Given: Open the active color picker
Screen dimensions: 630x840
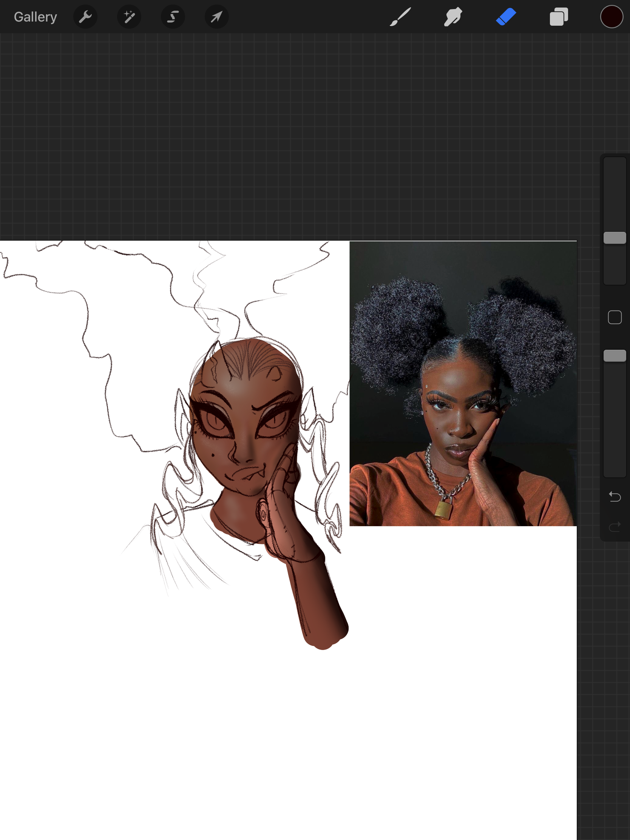Looking at the screenshot, I should pyautogui.click(x=611, y=17).
